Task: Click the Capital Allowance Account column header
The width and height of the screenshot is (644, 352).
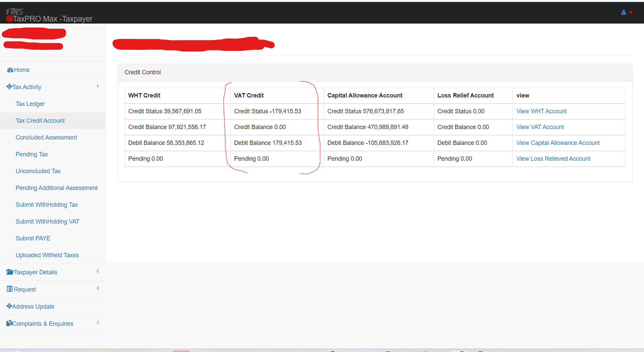Action: click(x=379, y=95)
